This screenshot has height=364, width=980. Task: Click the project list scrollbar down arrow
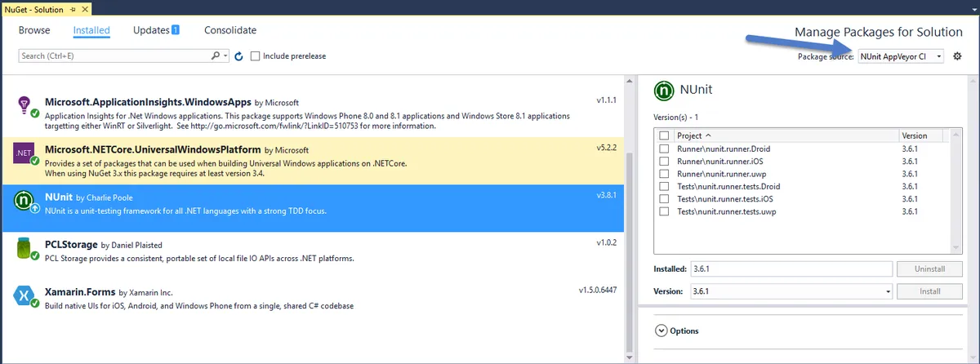point(957,247)
